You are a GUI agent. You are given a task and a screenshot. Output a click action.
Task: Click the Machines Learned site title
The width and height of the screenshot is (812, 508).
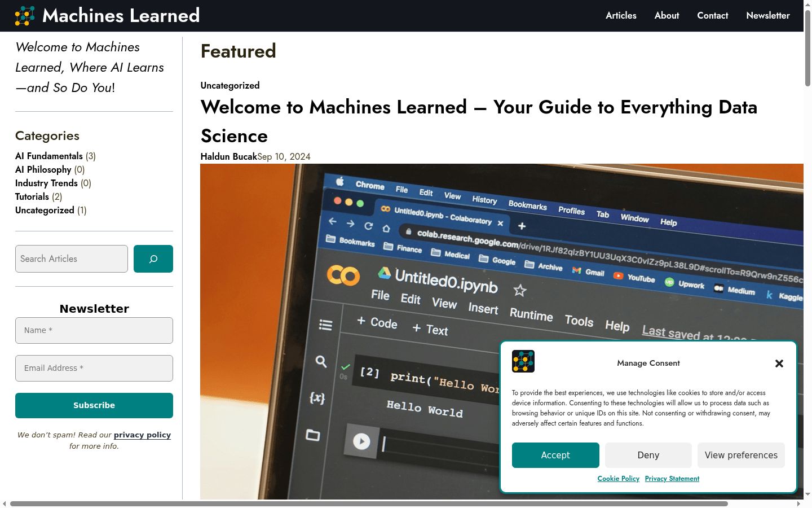point(121,15)
